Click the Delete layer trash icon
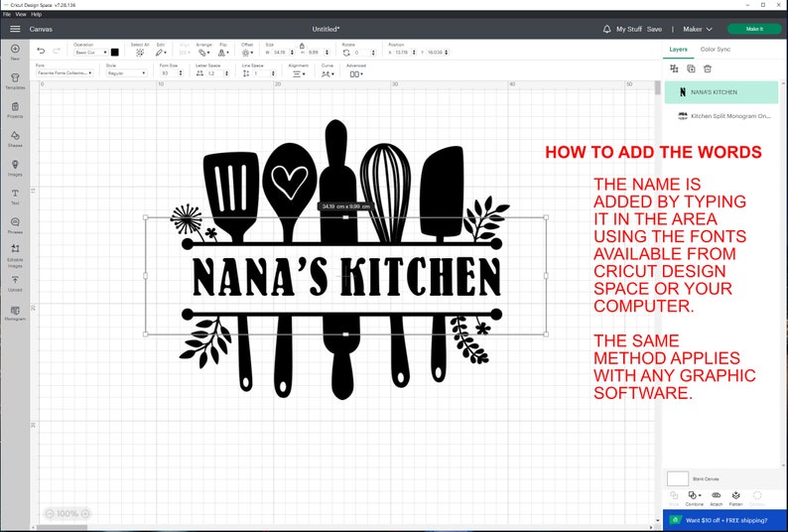 pos(708,68)
